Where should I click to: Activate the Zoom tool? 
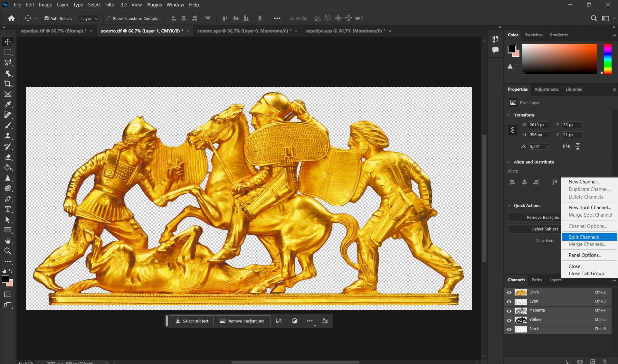[8, 251]
